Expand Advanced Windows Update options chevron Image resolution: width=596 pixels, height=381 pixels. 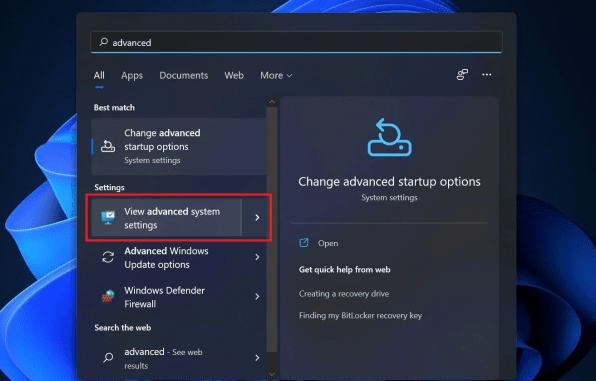(257, 257)
